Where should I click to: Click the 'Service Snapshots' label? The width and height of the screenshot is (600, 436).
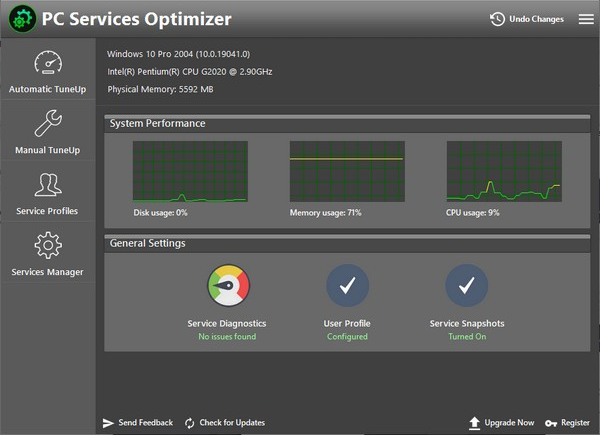[x=467, y=324]
